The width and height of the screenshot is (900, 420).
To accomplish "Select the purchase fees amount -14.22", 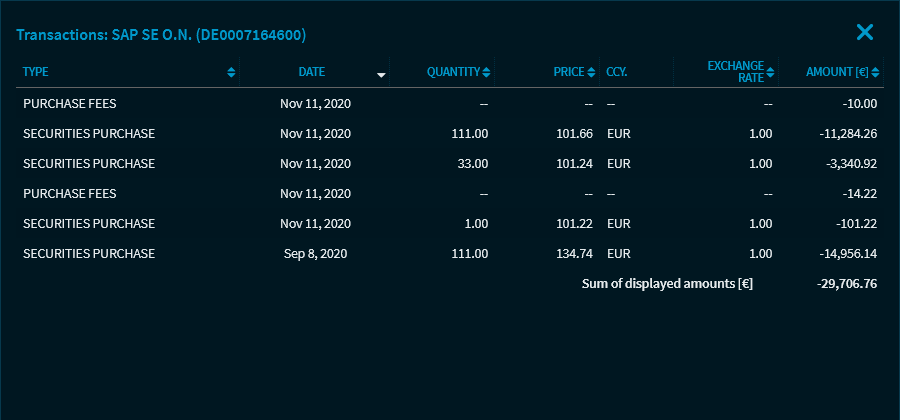I will click(x=859, y=193).
